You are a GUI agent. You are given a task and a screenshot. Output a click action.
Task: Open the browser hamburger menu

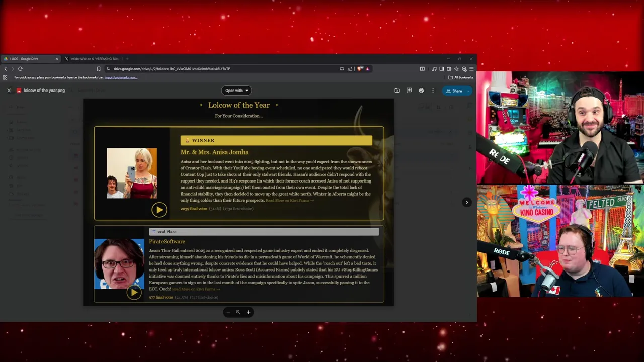pos(471,69)
